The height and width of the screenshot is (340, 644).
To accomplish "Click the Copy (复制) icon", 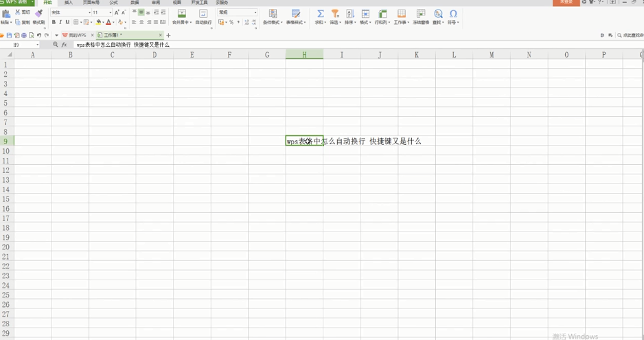I will 18,22.
